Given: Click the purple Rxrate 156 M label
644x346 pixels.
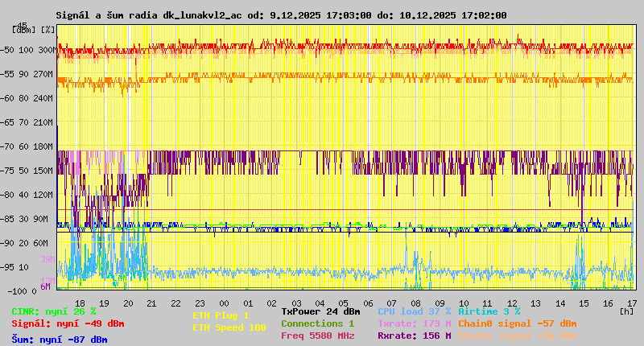Looking at the screenshot, I should (414, 336).
